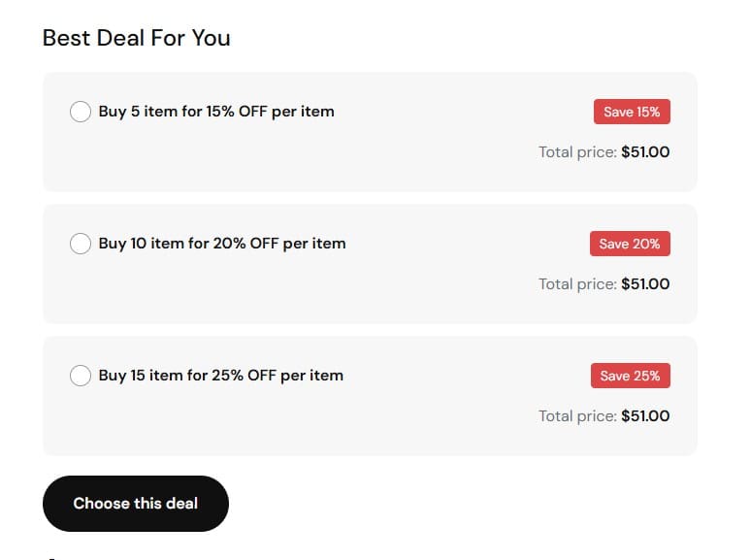Image resolution: width=751 pixels, height=560 pixels.
Task: Select the Buy 5 item radio button
Action: pos(81,112)
